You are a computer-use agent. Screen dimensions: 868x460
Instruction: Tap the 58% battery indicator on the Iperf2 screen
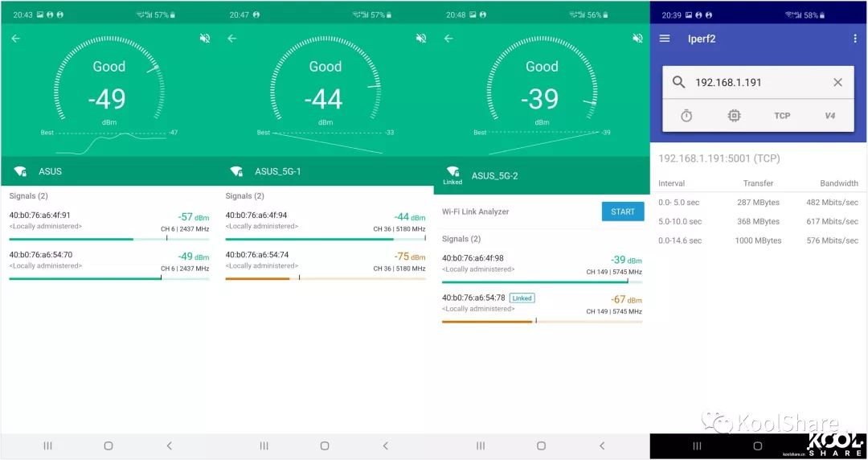[x=814, y=15]
